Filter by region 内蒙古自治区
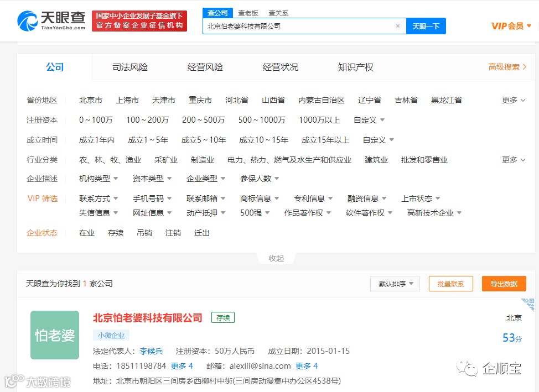 (x=322, y=100)
